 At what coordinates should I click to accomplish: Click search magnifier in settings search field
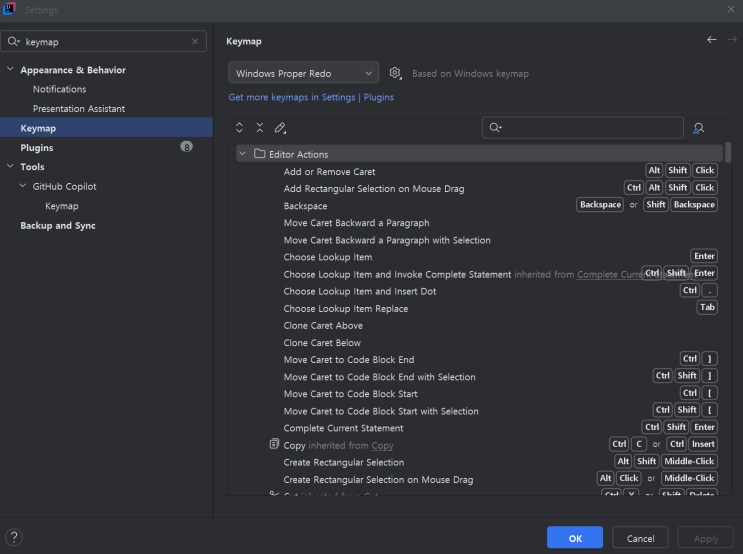(13, 41)
